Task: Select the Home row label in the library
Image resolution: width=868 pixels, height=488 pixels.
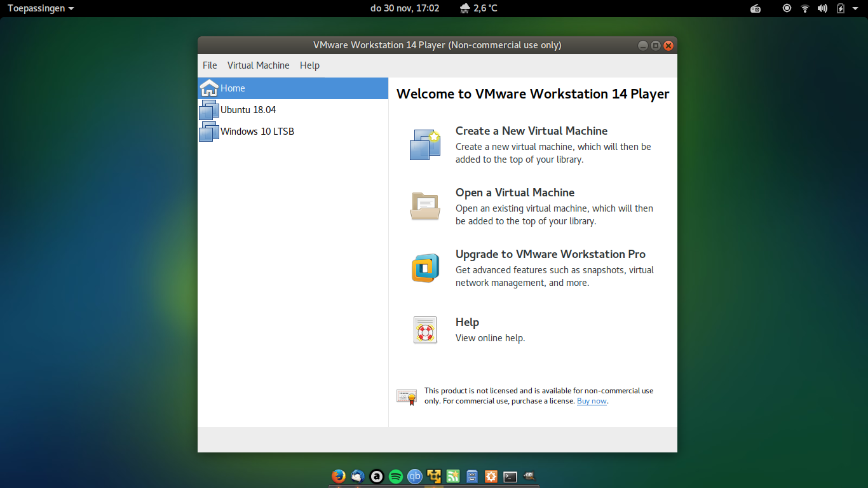Action: [233, 88]
